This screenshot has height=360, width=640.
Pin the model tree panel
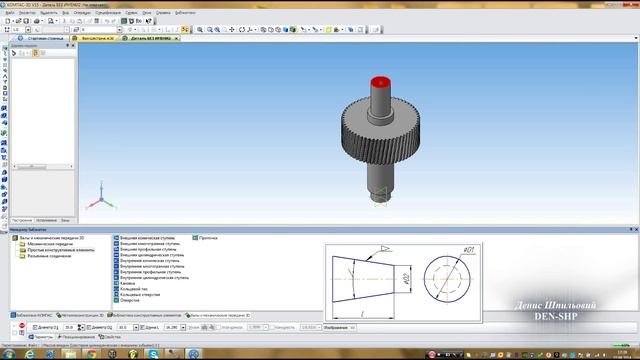click(x=68, y=45)
